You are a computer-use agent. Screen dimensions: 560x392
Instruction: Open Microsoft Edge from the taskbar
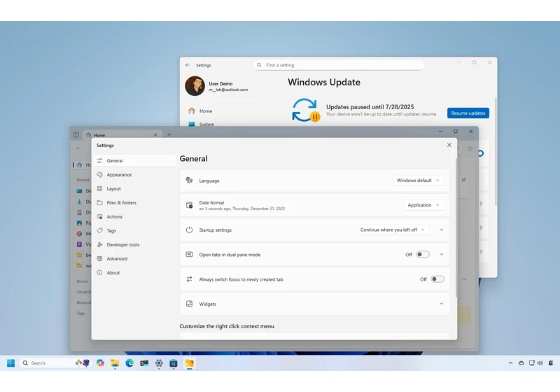pyautogui.click(x=129, y=363)
